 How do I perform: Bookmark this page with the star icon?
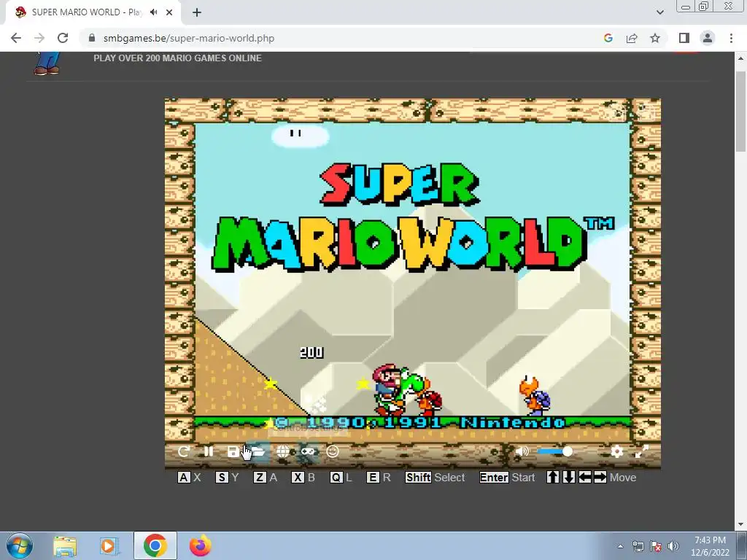tap(655, 38)
